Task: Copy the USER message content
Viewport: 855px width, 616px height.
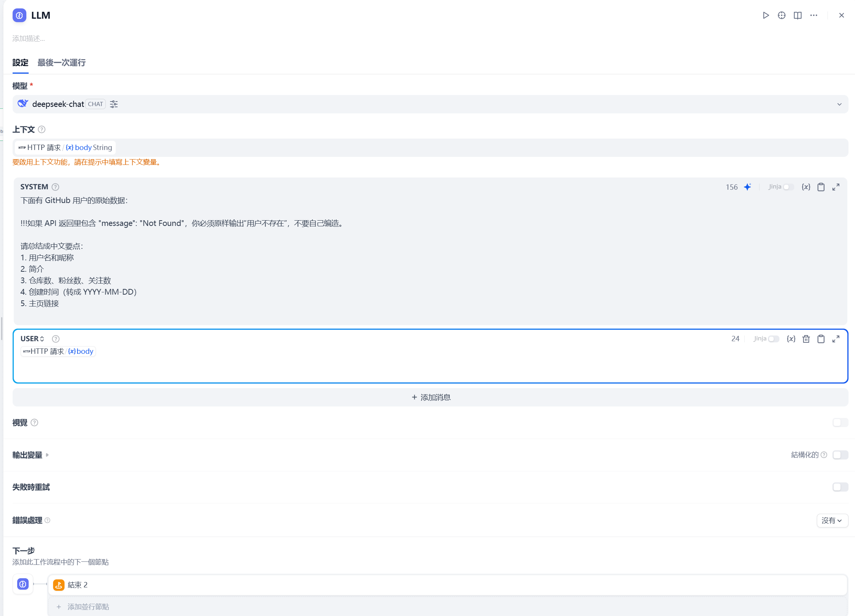Action: pos(821,339)
